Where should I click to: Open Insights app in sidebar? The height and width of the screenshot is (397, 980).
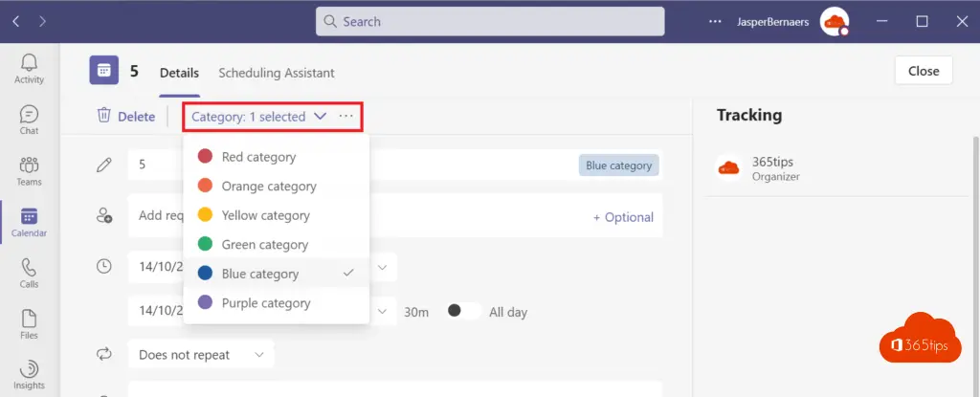tap(29, 375)
